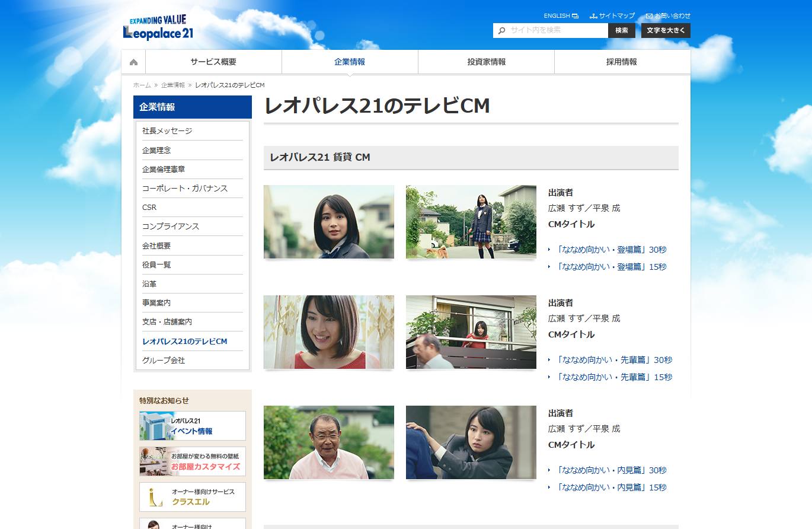Open コーポレート・ガバナンス in the sidebar

193,189
